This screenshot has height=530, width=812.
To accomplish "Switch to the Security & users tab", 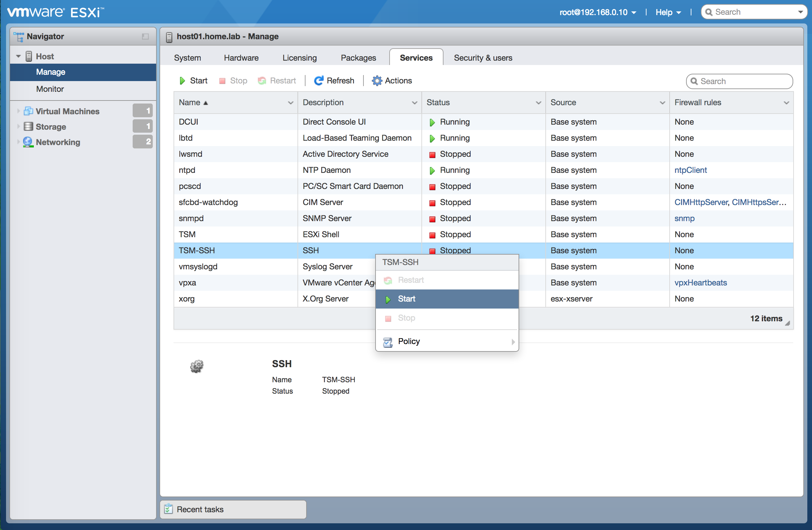I will pyautogui.click(x=483, y=58).
